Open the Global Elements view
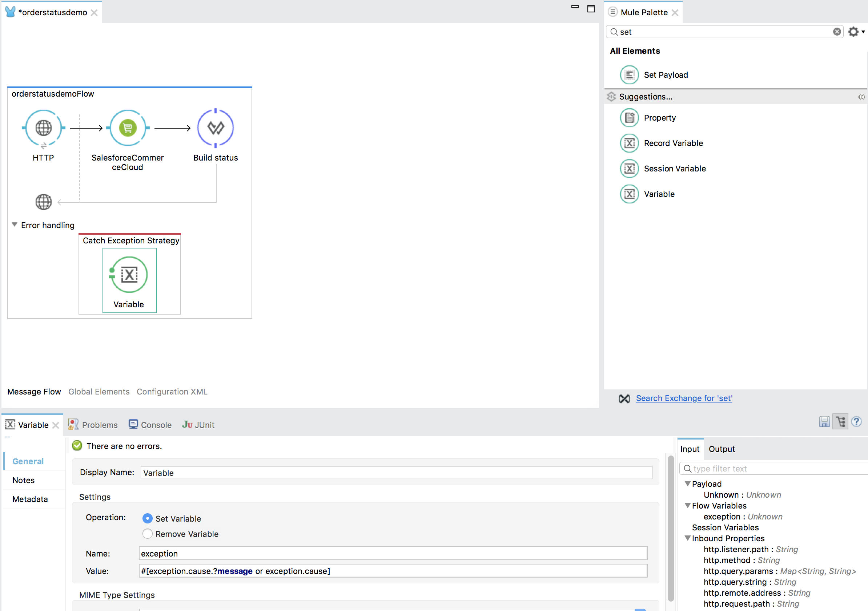This screenshot has width=868, height=611. click(99, 392)
